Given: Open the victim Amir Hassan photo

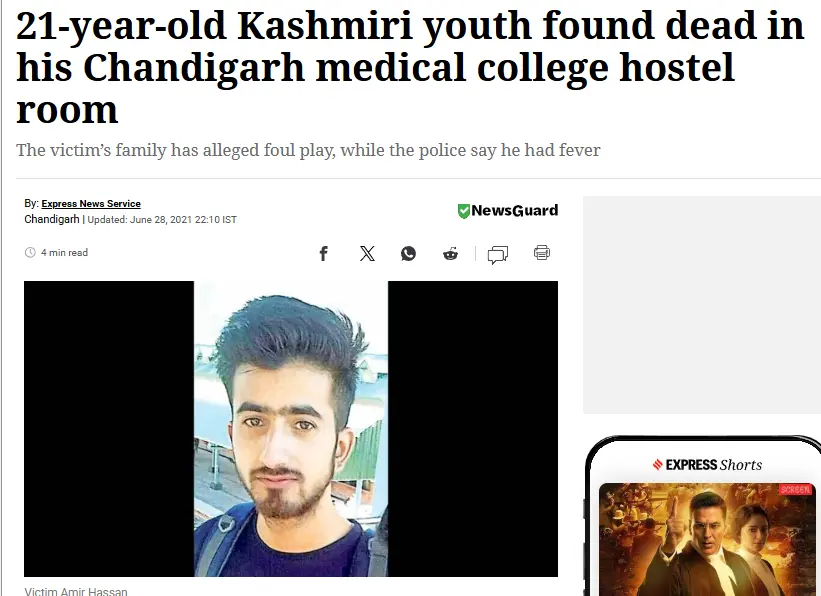Looking at the screenshot, I should click(291, 429).
